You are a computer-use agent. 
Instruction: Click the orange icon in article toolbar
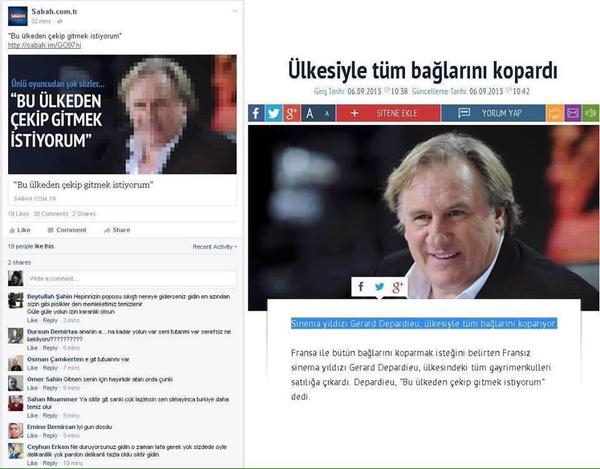point(554,113)
